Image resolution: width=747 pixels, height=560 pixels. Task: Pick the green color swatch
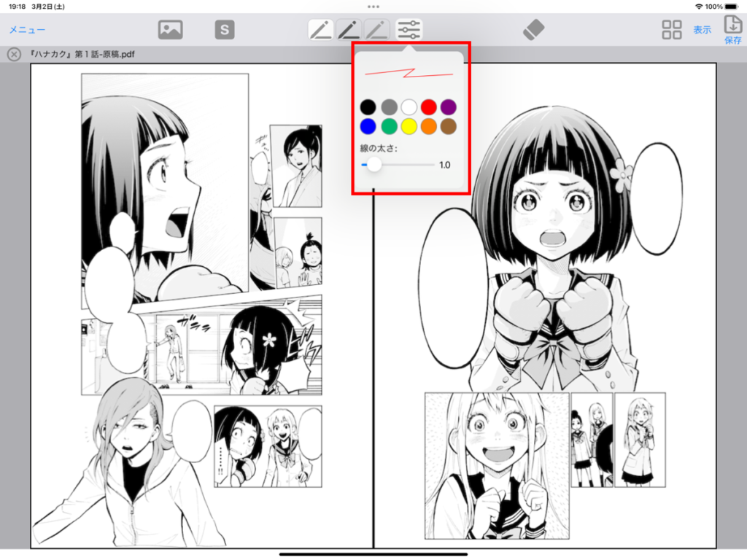tap(389, 126)
